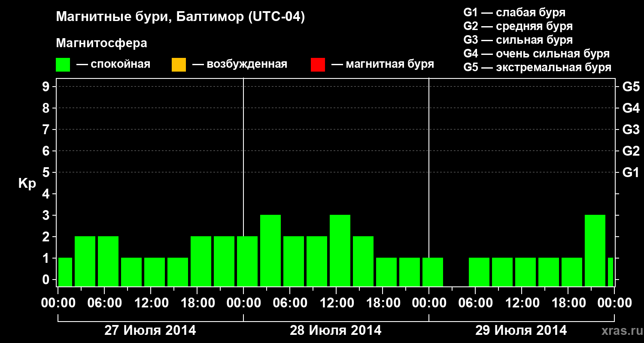Screen dimensions: 644x343
Task: Click the Kp 3 bar at 12:00 on 28 July
Action: [x=340, y=250]
